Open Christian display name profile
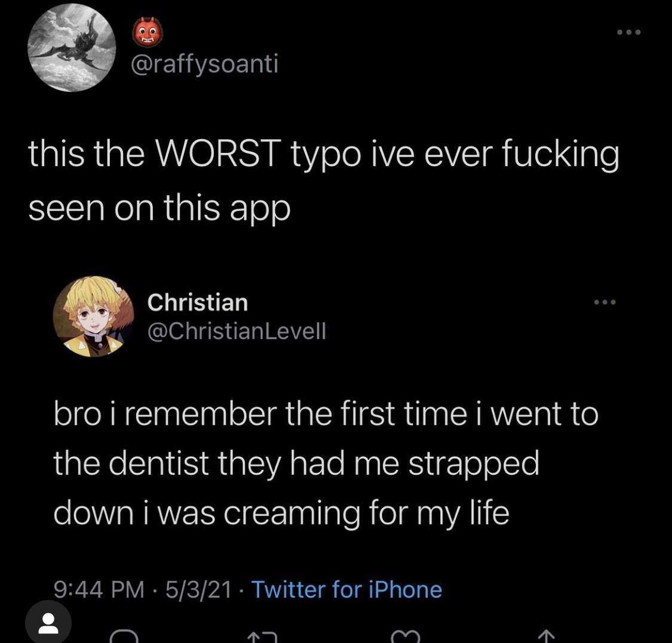This screenshot has width=672, height=643. tap(198, 302)
